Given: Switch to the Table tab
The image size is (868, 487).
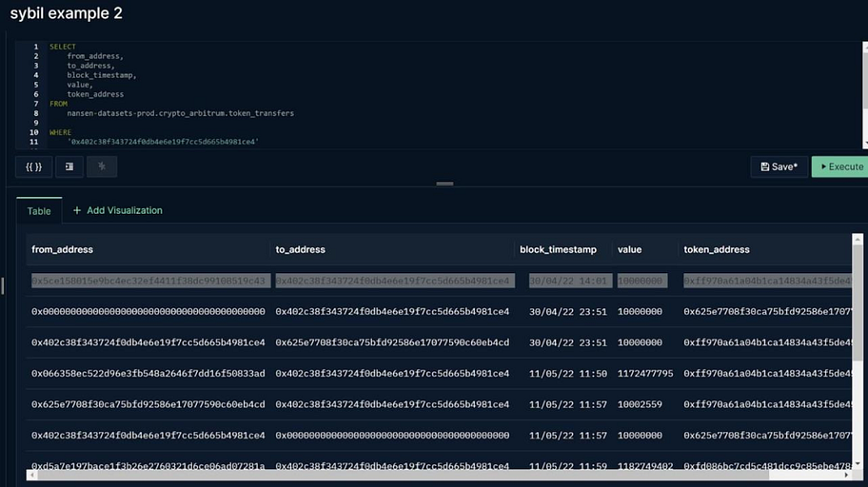Looking at the screenshot, I should coord(39,211).
